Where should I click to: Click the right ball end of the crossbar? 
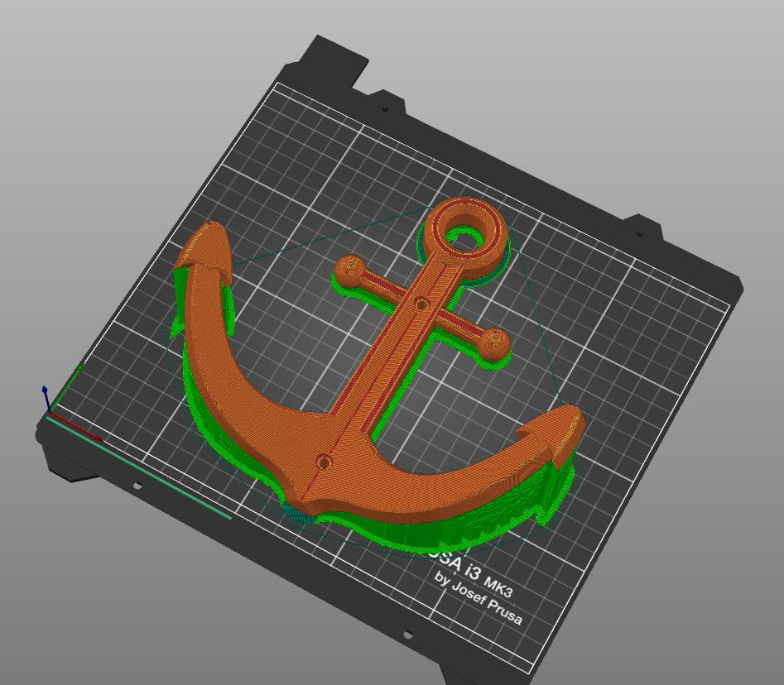coord(493,344)
